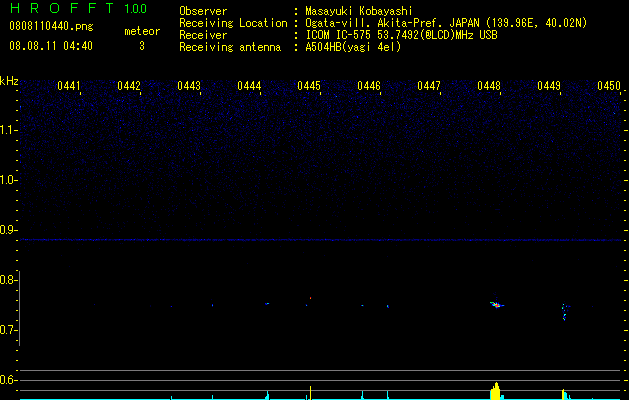This screenshot has width=629, height=400.
Task: Click the bright meteor echo near 0448
Action: click(x=497, y=305)
